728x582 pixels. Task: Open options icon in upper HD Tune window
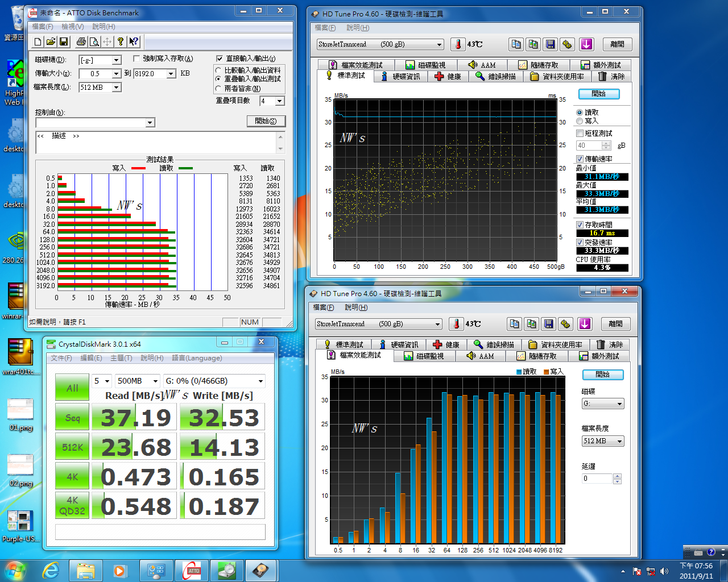[567, 44]
